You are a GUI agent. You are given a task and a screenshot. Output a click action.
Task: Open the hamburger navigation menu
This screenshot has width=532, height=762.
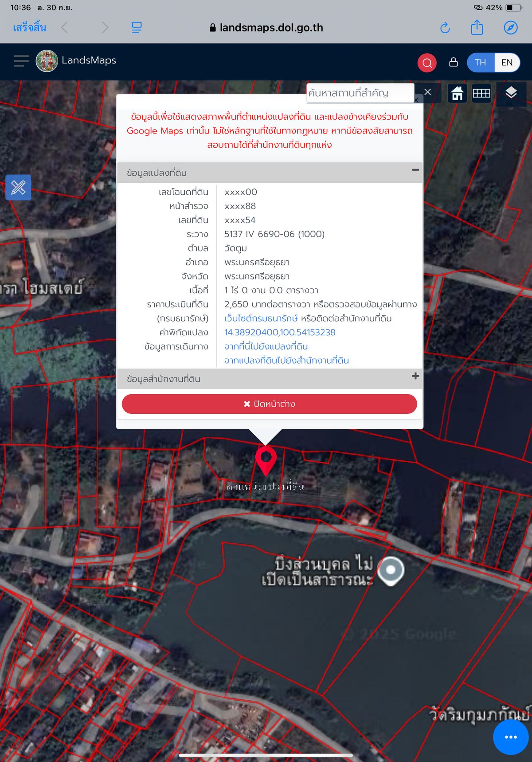click(x=21, y=61)
